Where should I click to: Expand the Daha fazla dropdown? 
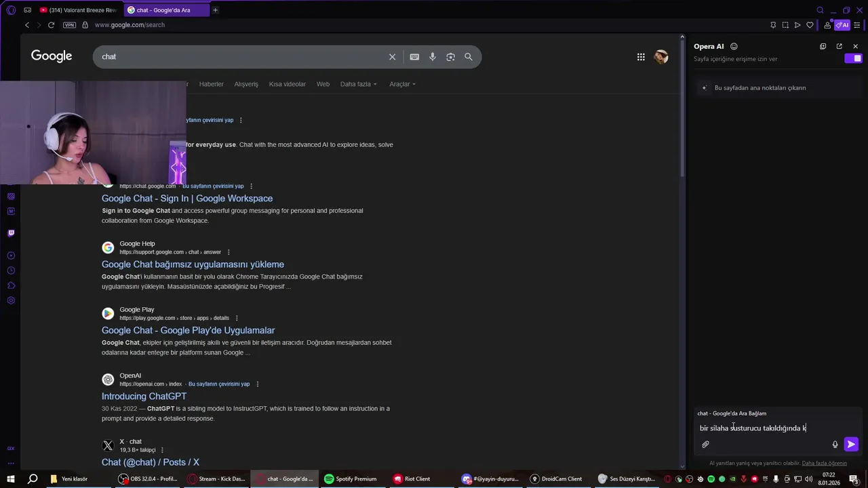[x=358, y=84]
